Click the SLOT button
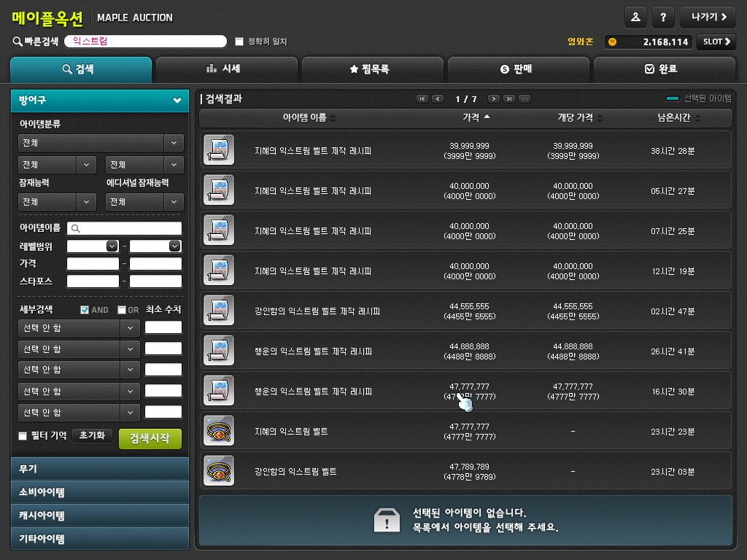 pos(716,42)
